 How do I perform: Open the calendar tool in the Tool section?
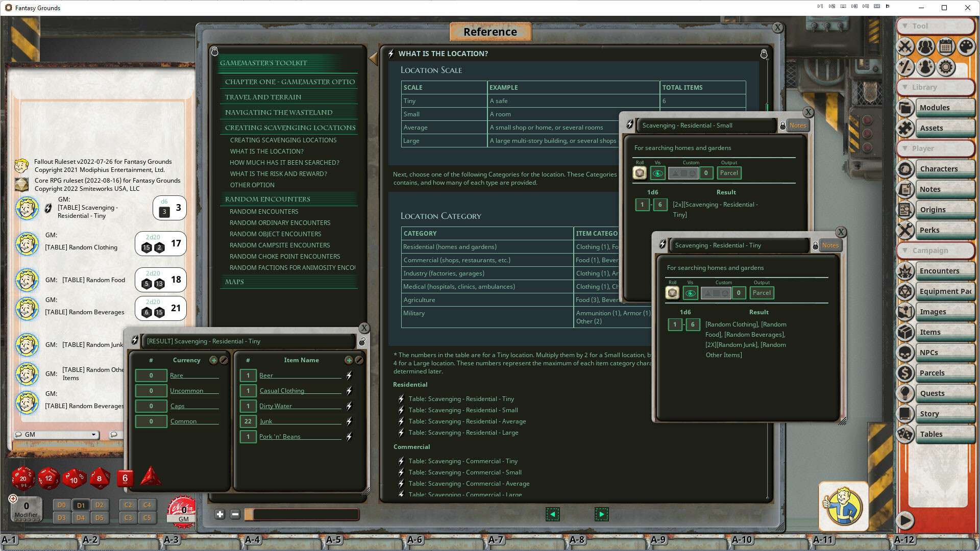coord(946,47)
